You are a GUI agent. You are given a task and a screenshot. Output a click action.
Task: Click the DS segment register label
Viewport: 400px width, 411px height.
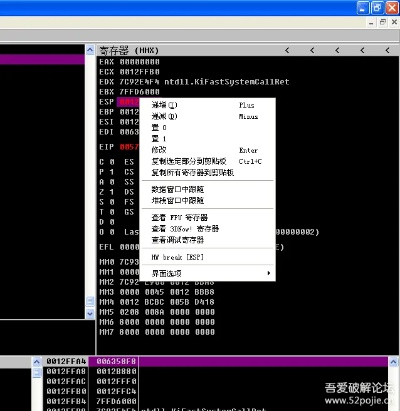[129, 192]
